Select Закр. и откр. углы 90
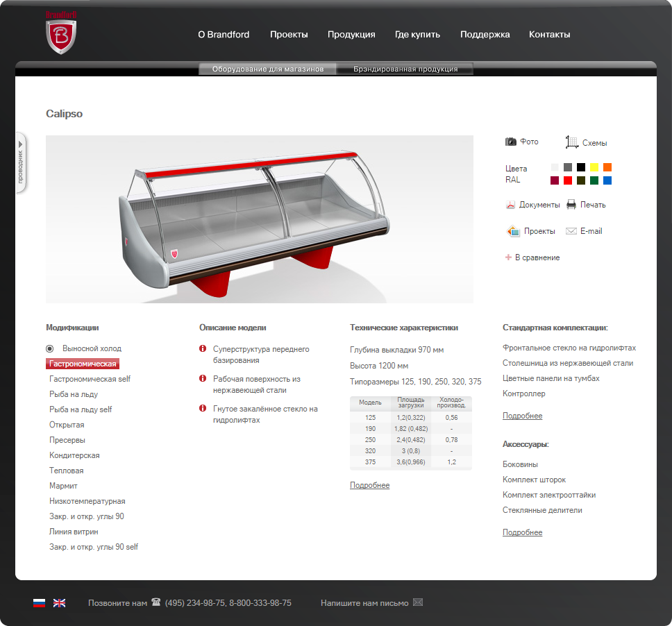The image size is (672, 626). pos(86,516)
